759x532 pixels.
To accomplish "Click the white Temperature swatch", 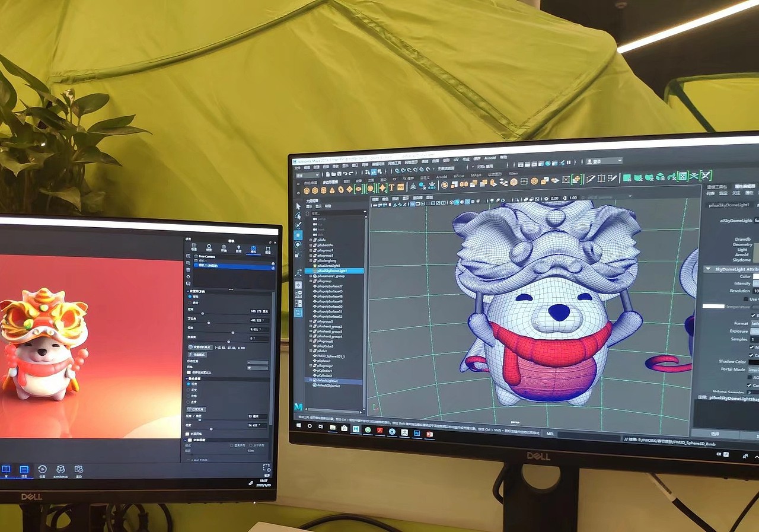I will point(714,307).
